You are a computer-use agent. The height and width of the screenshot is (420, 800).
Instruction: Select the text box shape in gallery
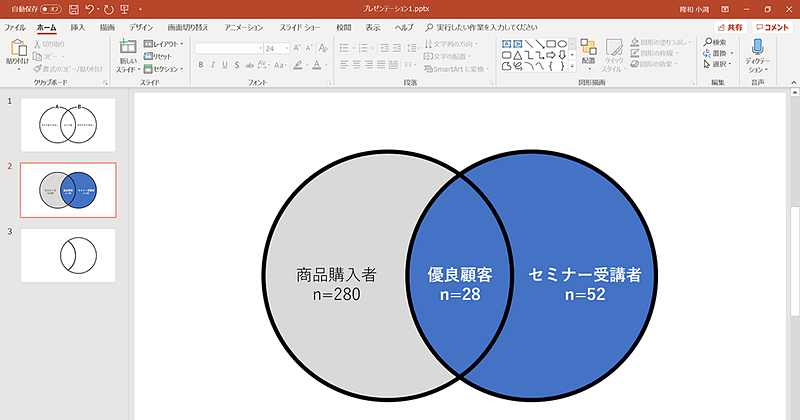(507, 44)
